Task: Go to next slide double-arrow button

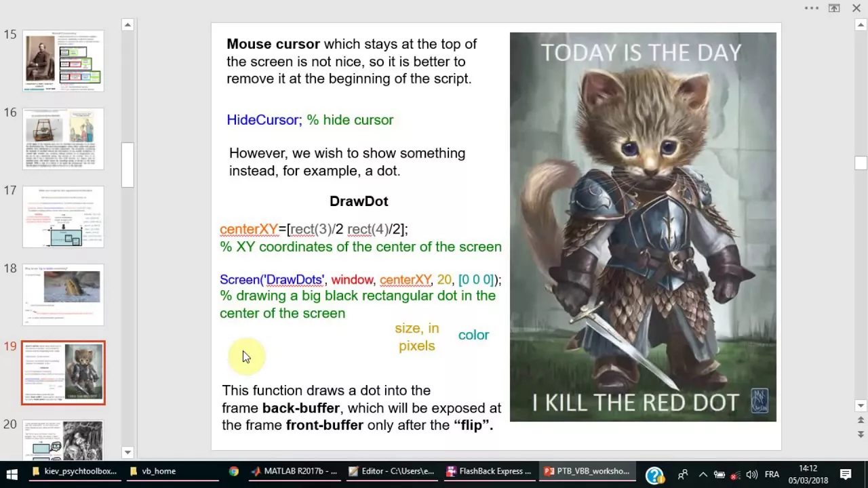Action: click(861, 434)
